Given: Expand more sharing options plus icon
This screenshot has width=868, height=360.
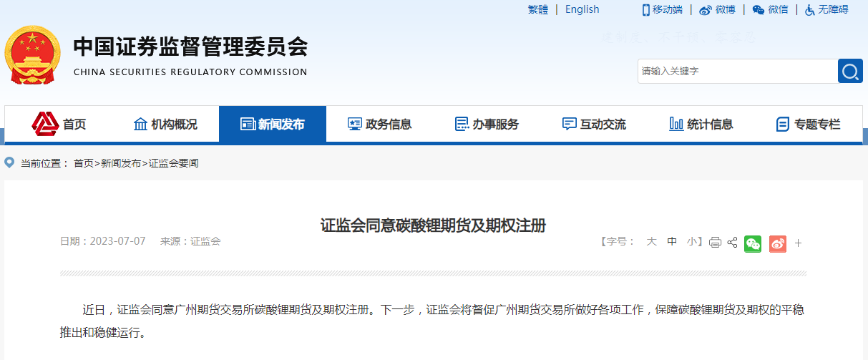Looking at the screenshot, I should pyautogui.click(x=799, y=243).
